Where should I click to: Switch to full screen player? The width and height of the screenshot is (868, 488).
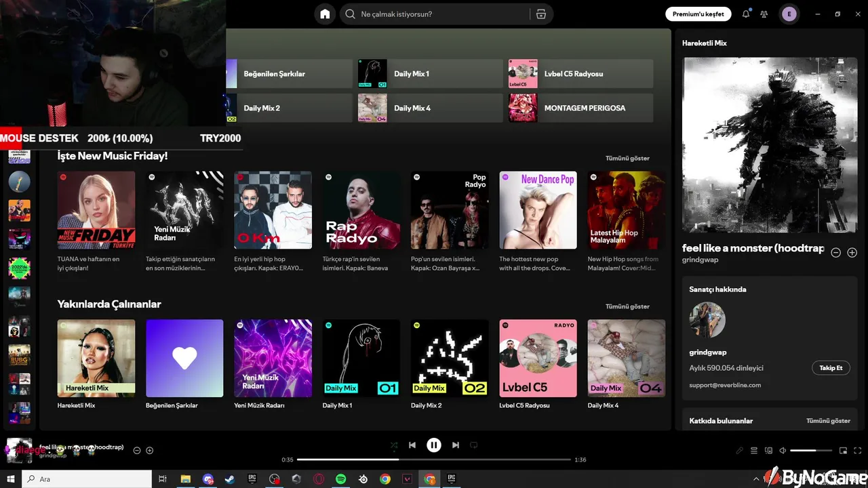point(858,451)
